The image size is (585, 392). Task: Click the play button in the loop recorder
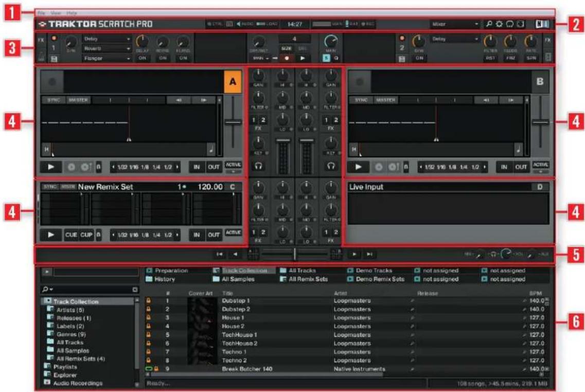click(303, 58)
